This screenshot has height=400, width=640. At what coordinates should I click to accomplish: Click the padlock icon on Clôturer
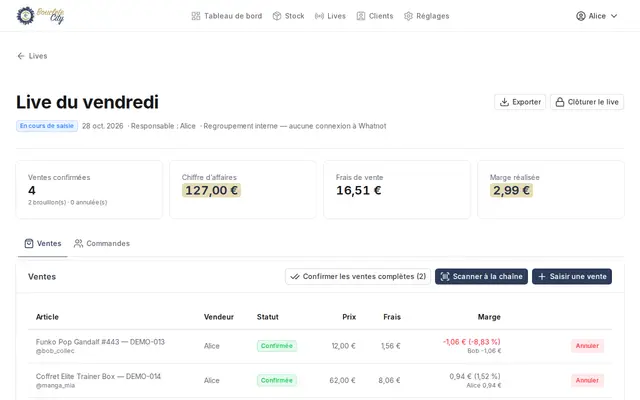click(560, 102)
